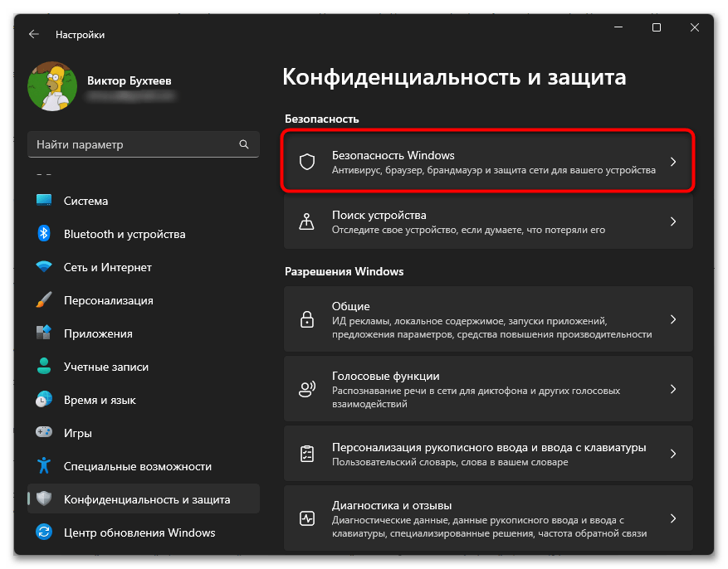Click the gamepad Игры icon
Viewport: 728px width, 569px height.
pos(44,432)
